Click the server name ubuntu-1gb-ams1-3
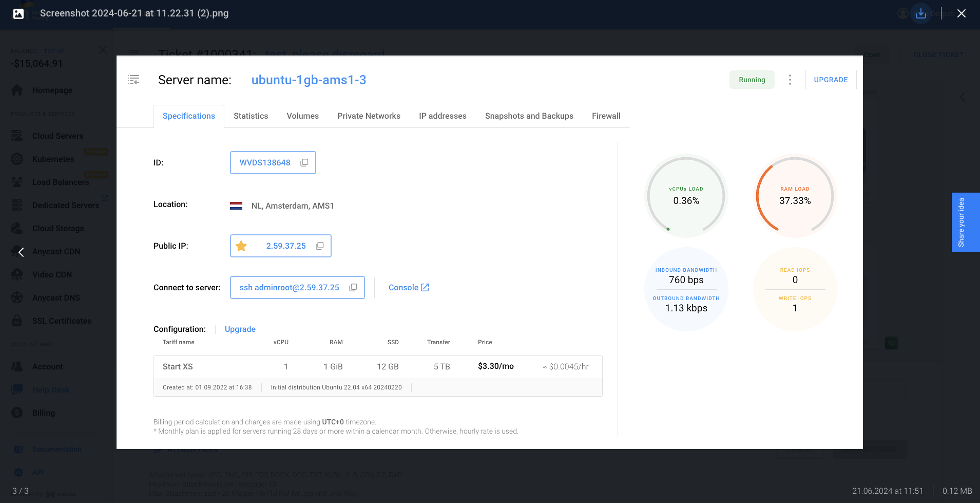This screenshot has width=980, height=503. 309,80
